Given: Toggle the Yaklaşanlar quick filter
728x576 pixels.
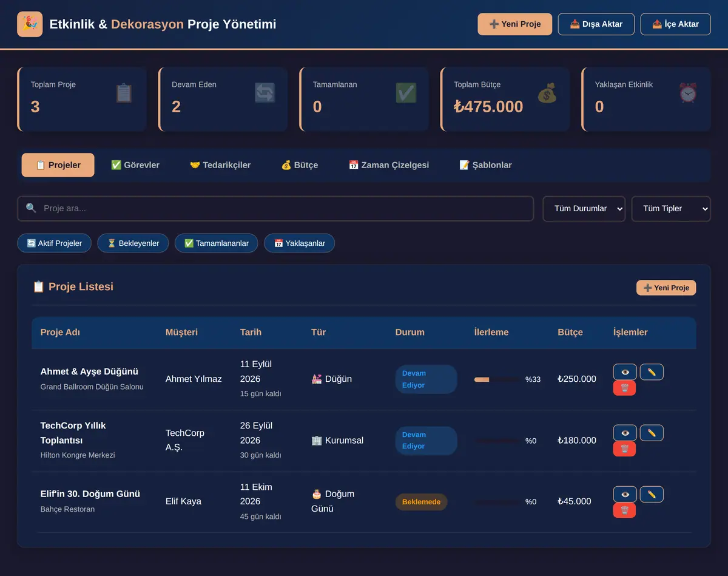Looking at the screenshot, I should [x=299, y=243].
